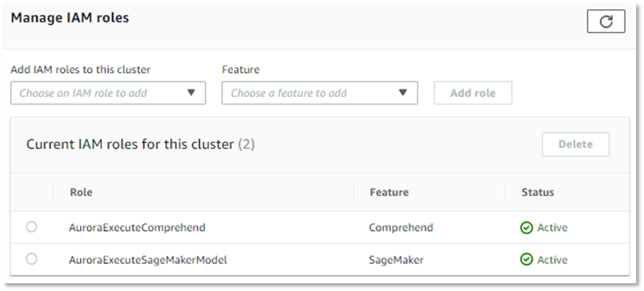Click the SageMaker feature cell

pyautogui.click(x=396, y=260)
